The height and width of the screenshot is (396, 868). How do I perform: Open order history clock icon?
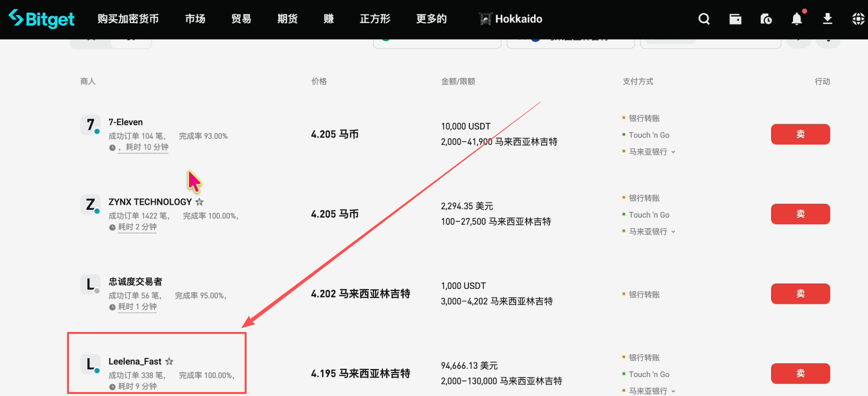766,19
